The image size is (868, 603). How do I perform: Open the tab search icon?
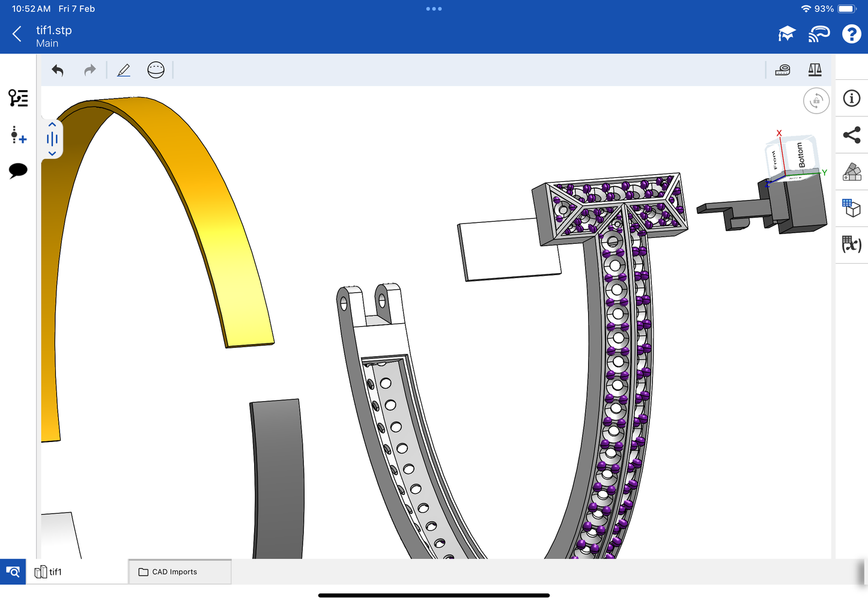click(13, 572)
